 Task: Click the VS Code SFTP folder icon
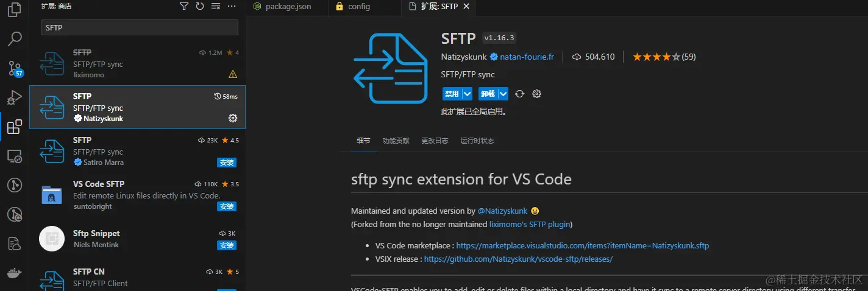52,195
